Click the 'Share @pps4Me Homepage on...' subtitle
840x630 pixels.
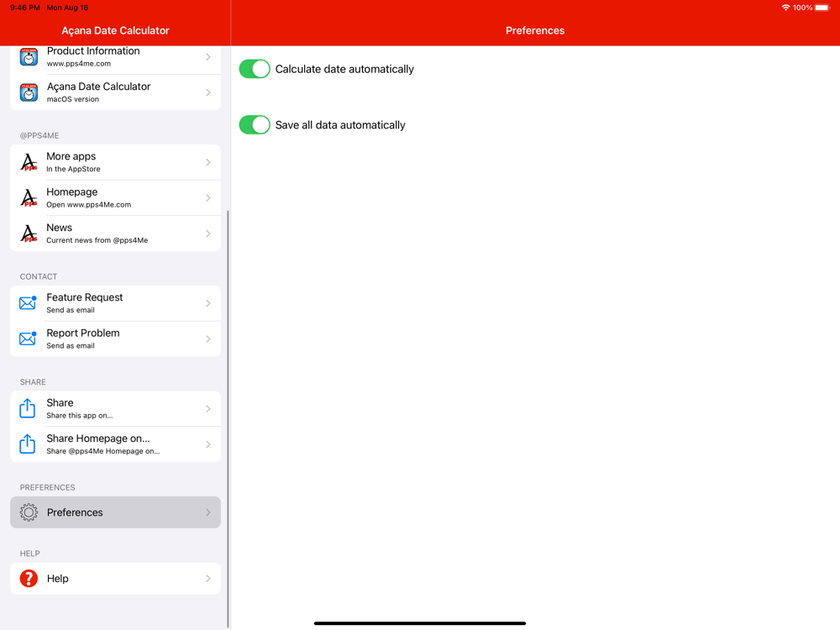102,451
